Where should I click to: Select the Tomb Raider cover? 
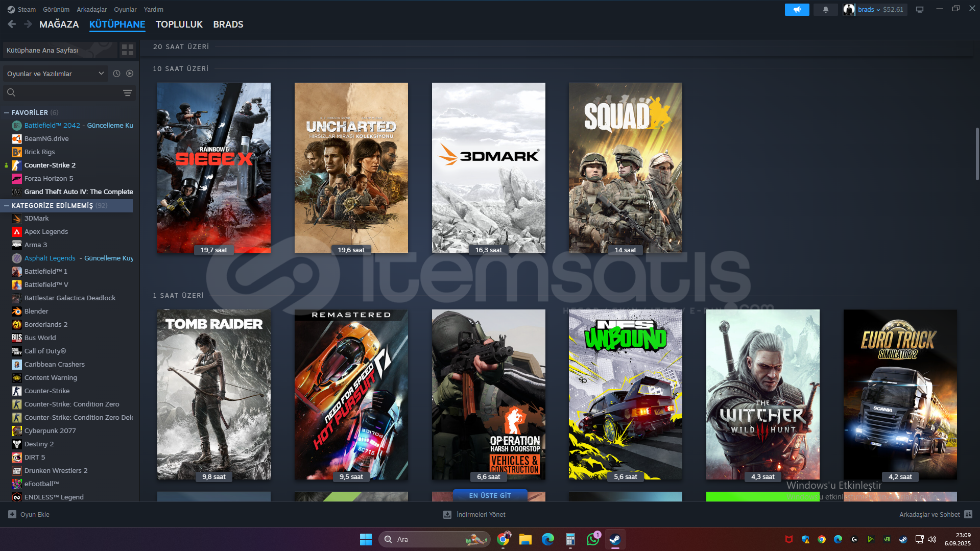(214, 394)
